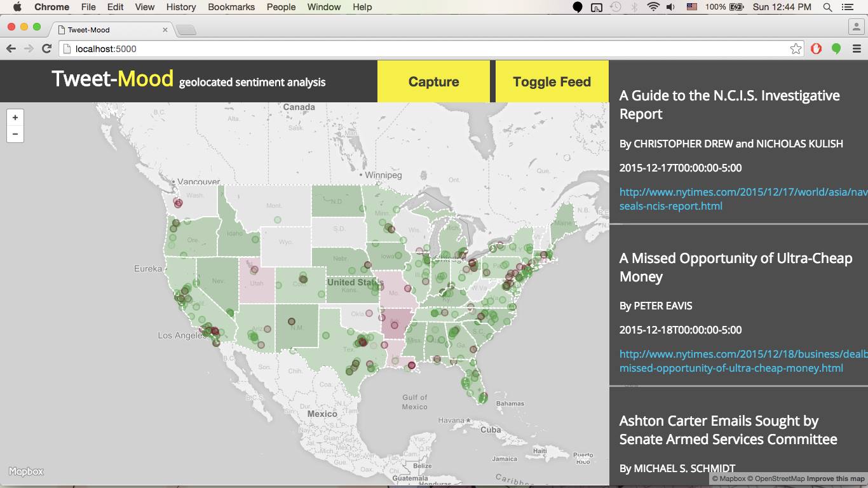This screenshot has height=488, width=868.
Task: Open the ultra-cheap money nytimes link
Action: 743,361
